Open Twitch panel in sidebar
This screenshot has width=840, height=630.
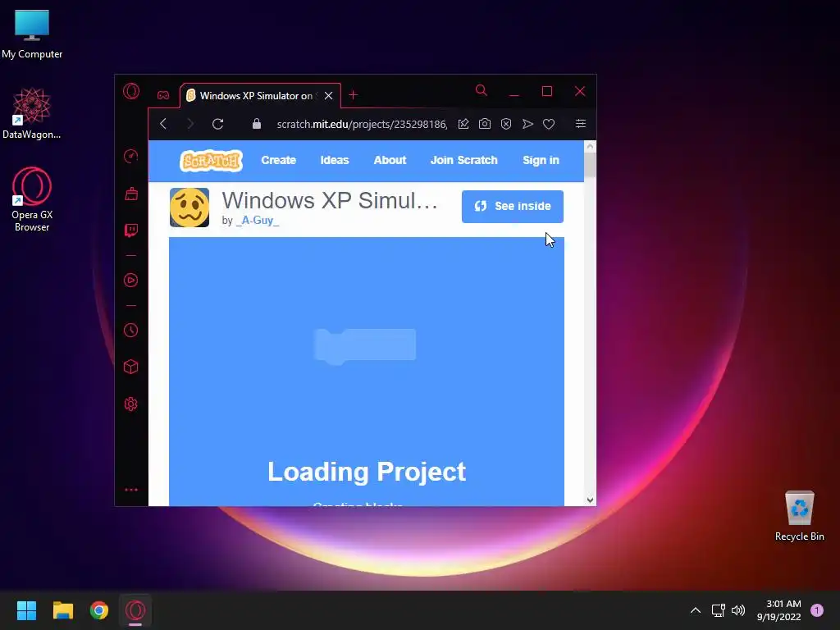[131, 231]
